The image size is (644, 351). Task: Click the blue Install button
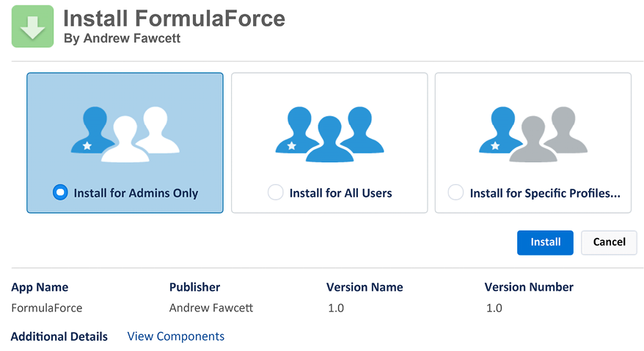pos(545,242)
